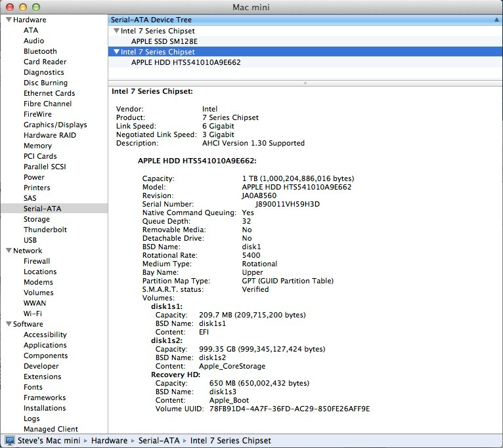Open ATA in the sidebar
Viewport: 503px width, 448px height.
[31, 30]
